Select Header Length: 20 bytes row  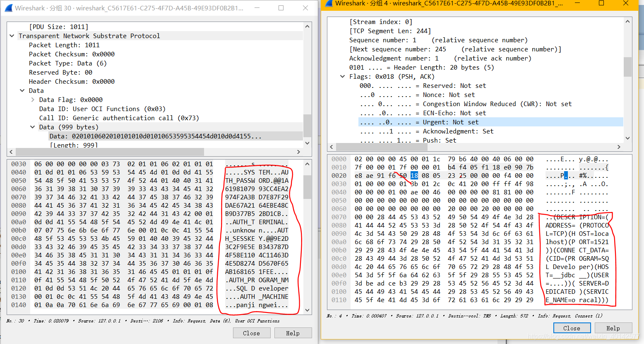[x=421, y=68]
